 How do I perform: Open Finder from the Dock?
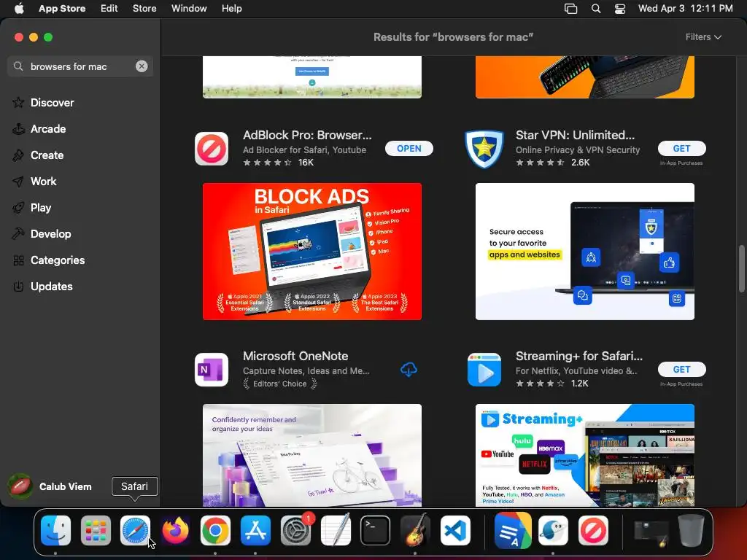55,530
